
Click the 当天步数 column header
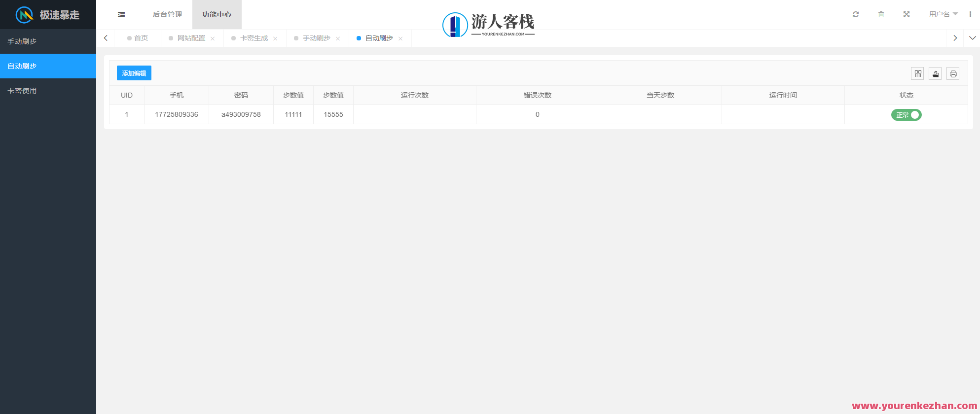click(x=660, y=95)
